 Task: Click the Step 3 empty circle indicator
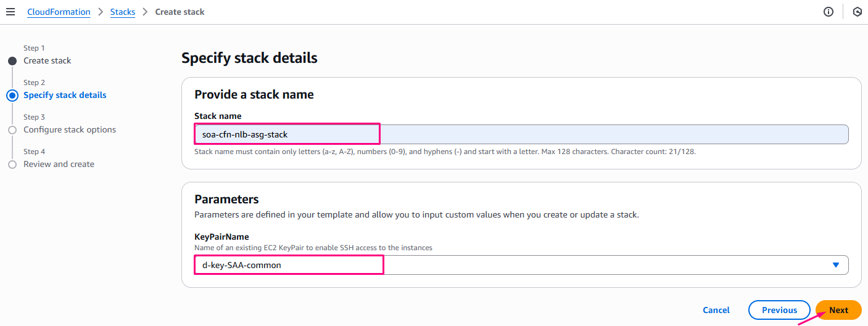12,130
